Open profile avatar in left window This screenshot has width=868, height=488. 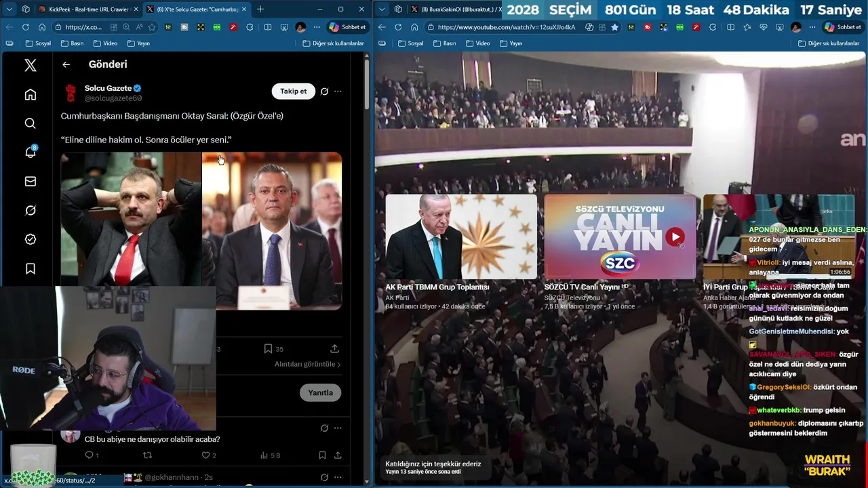[300, 27]
